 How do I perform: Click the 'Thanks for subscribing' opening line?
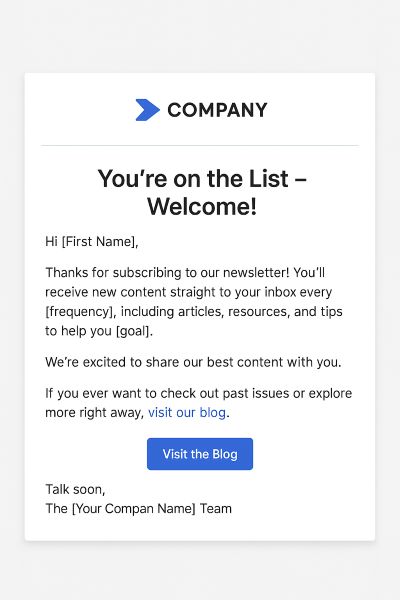(x=185, y=273)
